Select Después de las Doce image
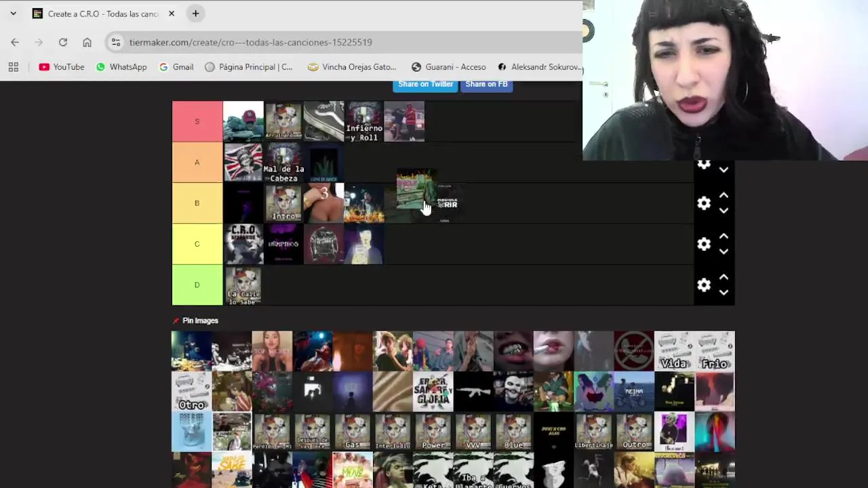 [313, 432]
